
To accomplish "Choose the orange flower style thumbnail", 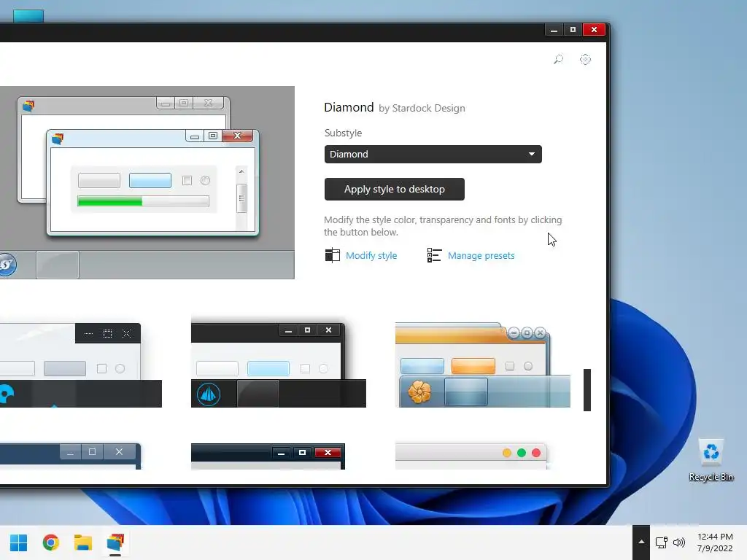I will point(483,365).
